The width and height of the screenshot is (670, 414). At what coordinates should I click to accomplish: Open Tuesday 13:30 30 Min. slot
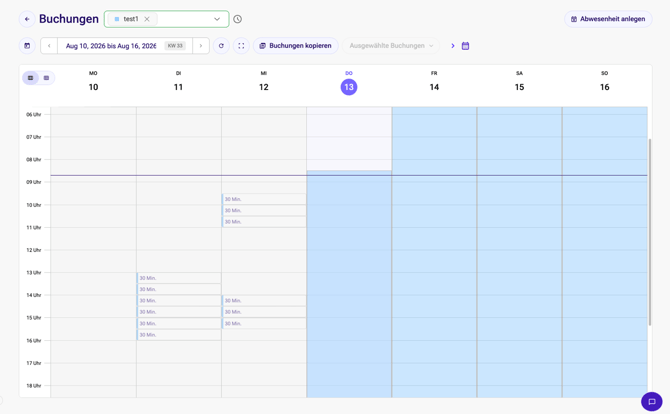point(179,289)
